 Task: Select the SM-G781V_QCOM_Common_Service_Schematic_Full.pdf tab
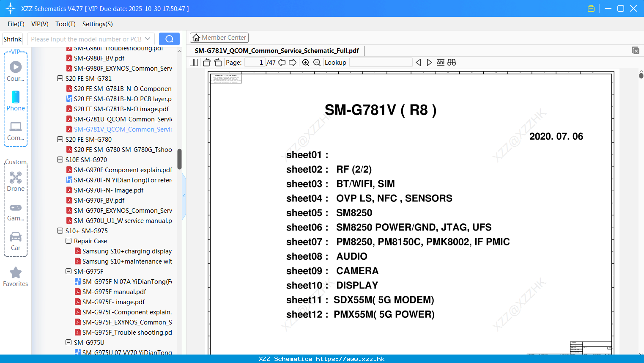277,51
